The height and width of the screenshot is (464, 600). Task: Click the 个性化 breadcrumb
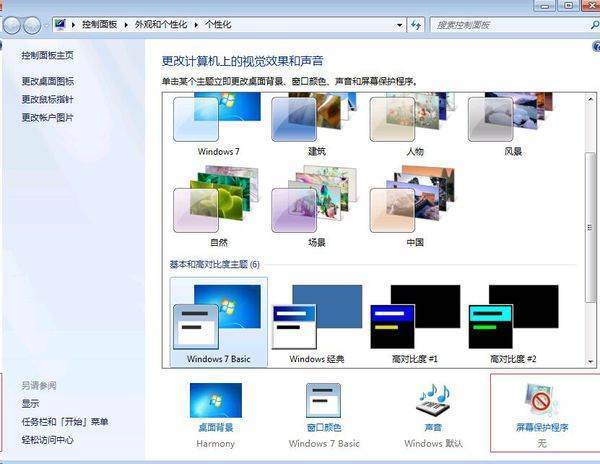218,24
